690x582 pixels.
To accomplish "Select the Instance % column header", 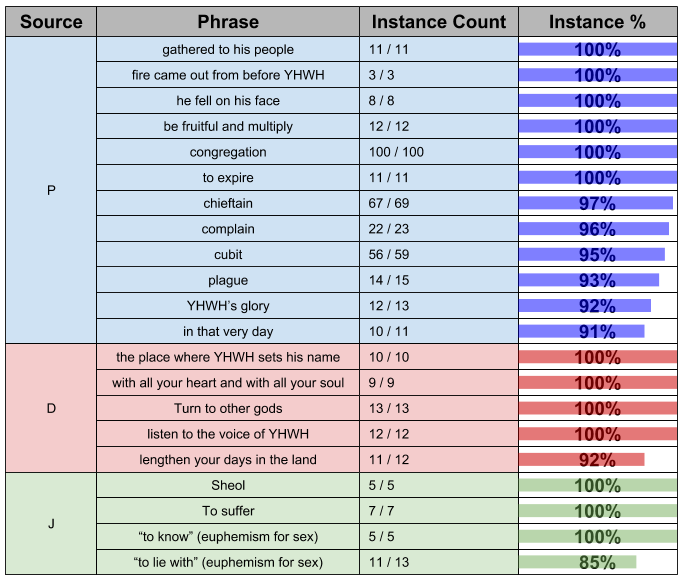I will click(x=598, y=21).
